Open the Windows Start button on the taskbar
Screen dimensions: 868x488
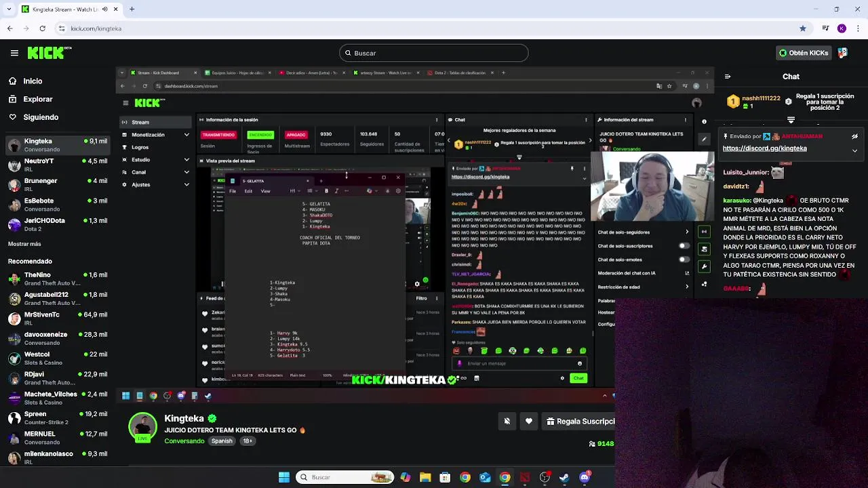click(x=284, y=477)
